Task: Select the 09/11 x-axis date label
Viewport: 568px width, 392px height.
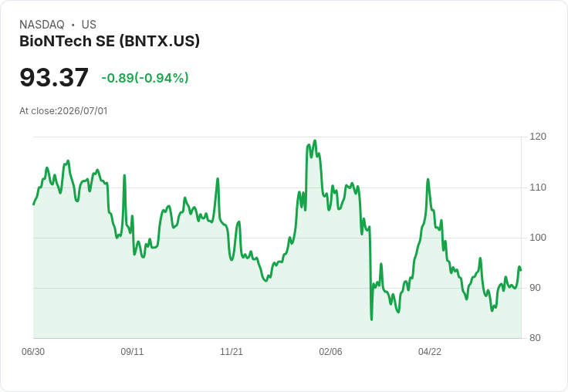Action: point(132,352)
